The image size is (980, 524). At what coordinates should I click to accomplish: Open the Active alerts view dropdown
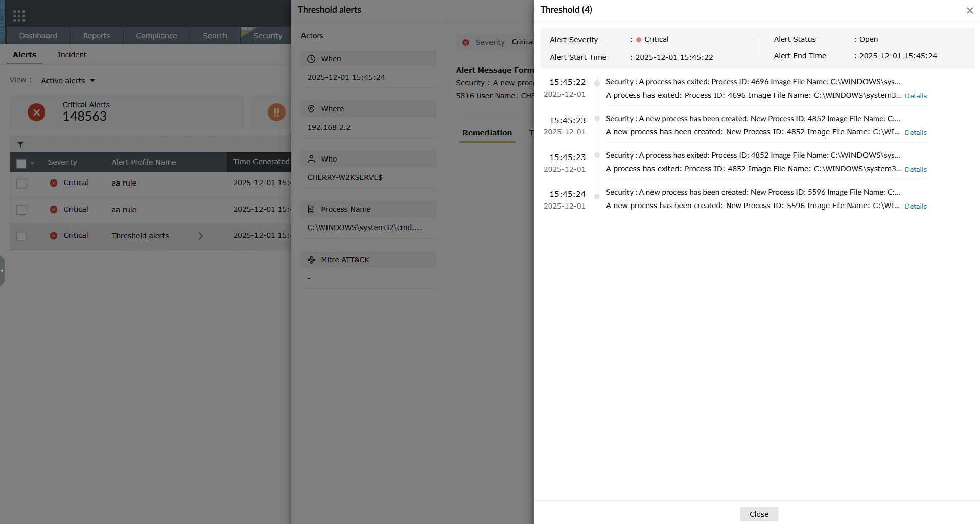point(67,80)
